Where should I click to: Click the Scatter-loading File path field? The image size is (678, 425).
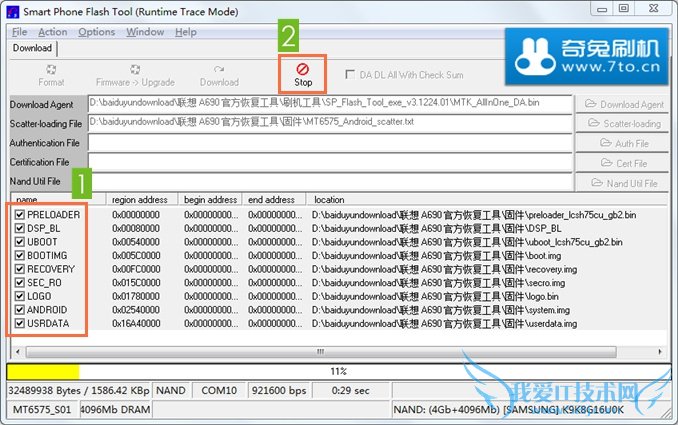(x=330, y=123)
